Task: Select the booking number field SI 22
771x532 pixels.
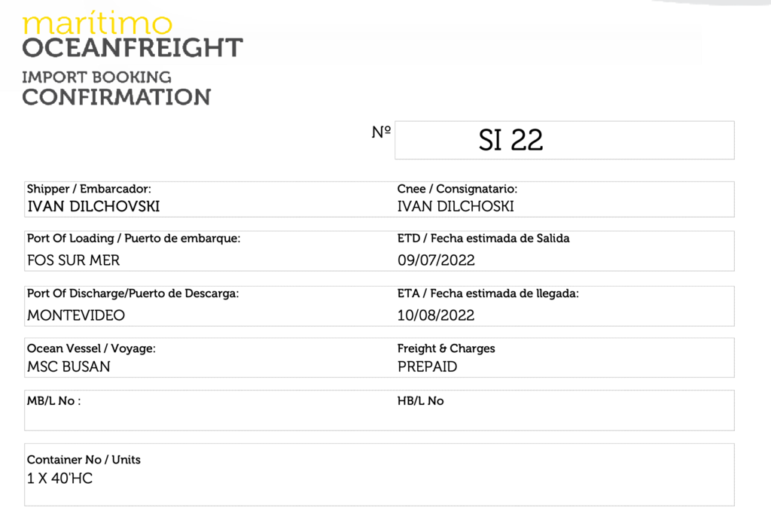Action: pyautogui.click(x=565, y=140)
